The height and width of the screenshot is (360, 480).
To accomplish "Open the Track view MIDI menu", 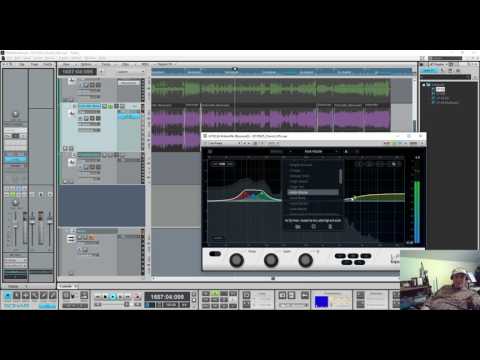I will [145, 64].
